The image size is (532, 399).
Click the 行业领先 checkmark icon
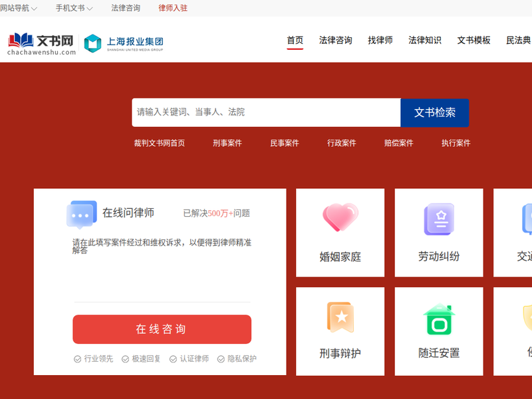click(77, 359)
